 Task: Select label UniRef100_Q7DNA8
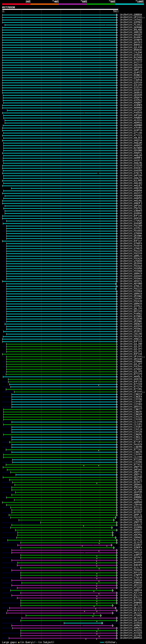pos(131,361)
